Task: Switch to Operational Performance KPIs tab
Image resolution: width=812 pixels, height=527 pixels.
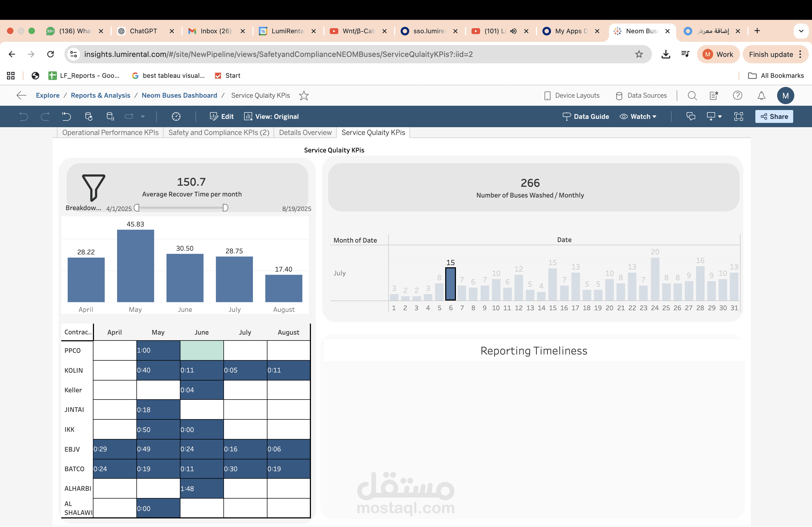Action: (x=110, y=133)
